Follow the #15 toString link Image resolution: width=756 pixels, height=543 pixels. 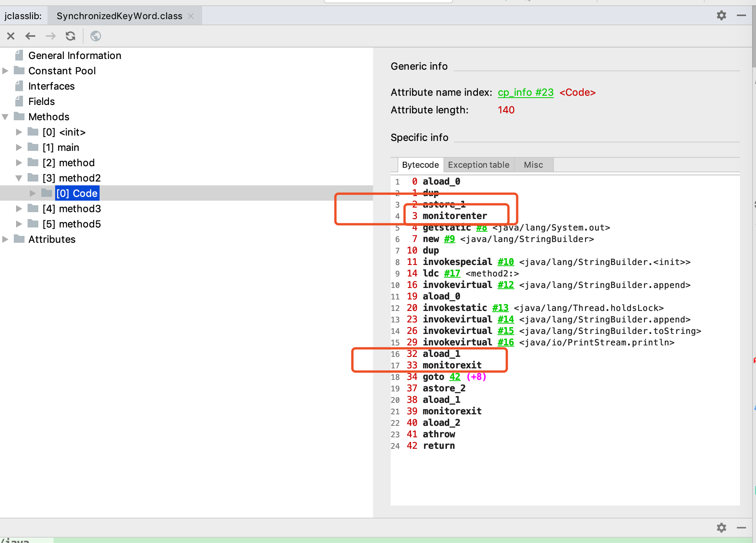tap(506, 331)
